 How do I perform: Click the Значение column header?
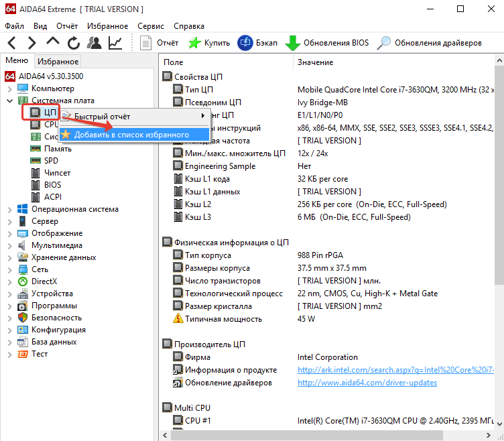pyautogui.click(x=394, y=62)
